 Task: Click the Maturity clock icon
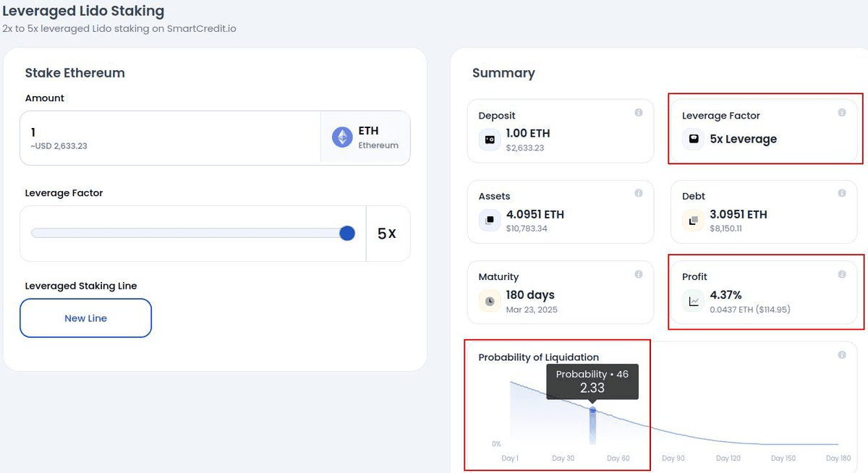[x=490, y=300]
